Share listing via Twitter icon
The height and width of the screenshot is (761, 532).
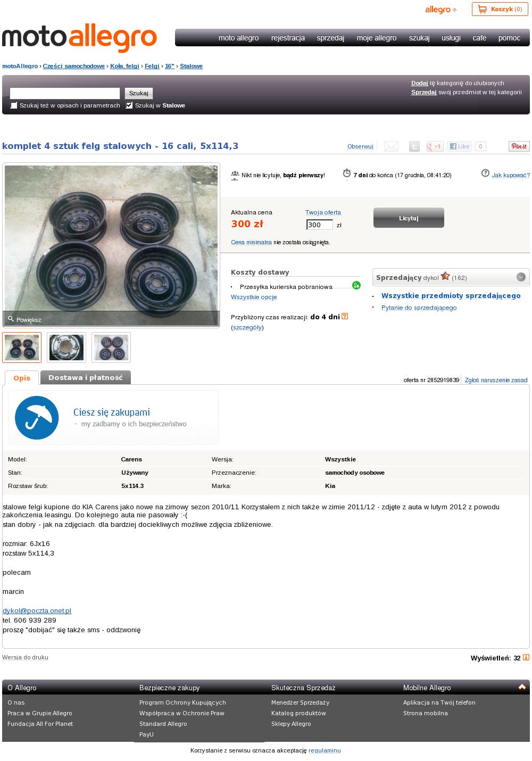414,146
